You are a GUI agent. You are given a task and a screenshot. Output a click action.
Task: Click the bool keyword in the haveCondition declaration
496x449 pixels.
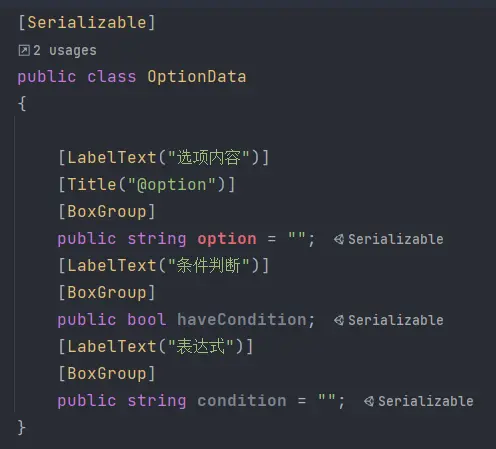[147, 320]
